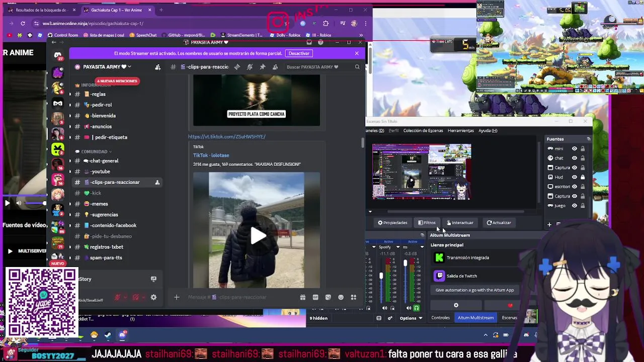Toggle lock on the Hud source
Screen dimensions: 644x362
tap(583, 177)
